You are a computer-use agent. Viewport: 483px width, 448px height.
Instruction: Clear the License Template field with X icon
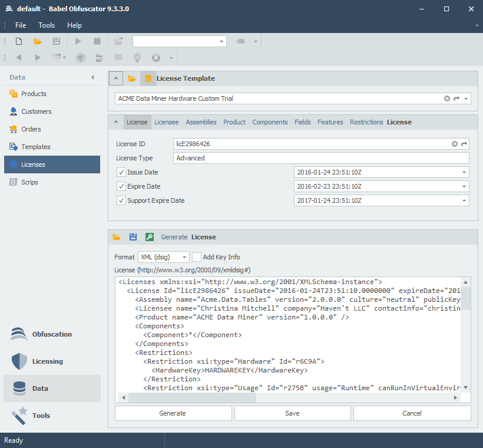pyautogui.click(x=447, y=98)
